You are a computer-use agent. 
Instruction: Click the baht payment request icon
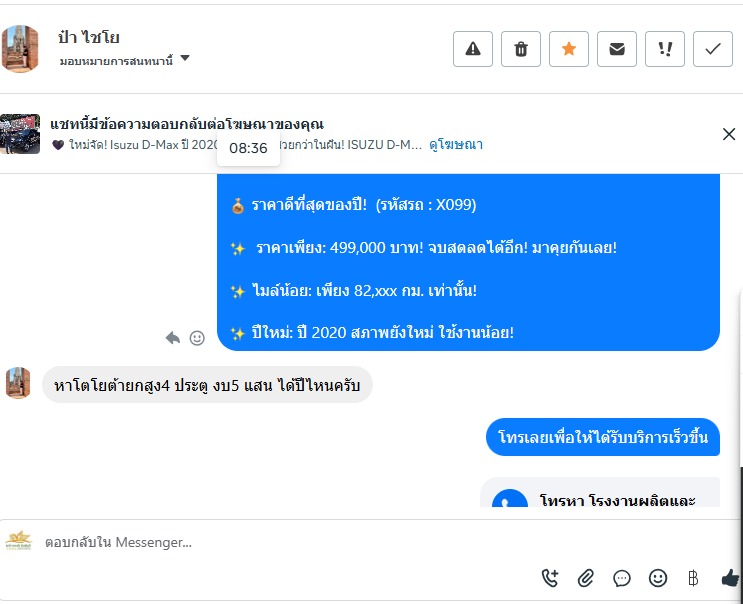[x=693, y=577]
